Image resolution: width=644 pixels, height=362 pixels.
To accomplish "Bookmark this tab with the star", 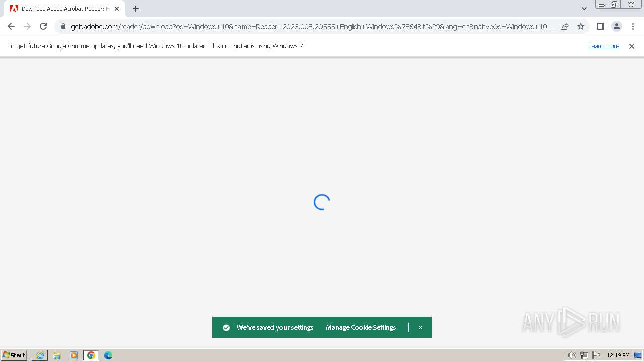I will point(581,26).
